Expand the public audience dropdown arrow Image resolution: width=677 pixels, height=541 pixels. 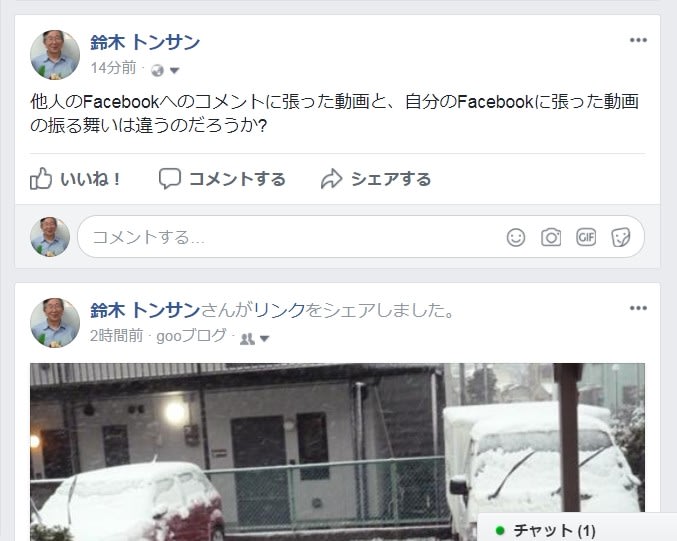(174, 70)
